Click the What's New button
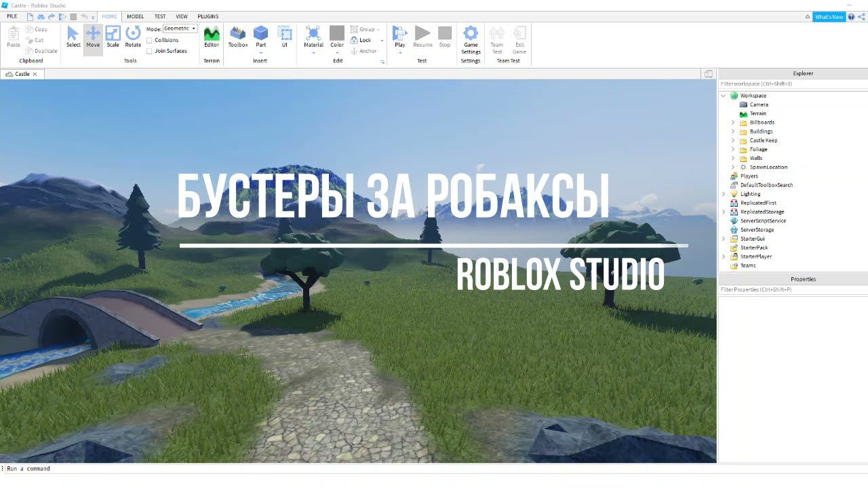868x488 pixels. (x=829, y=17)
